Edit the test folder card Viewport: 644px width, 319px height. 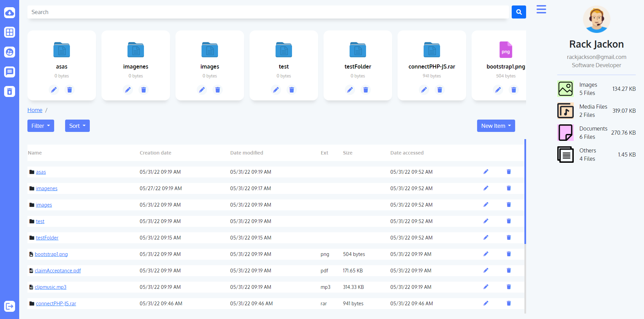pos(276,90)
